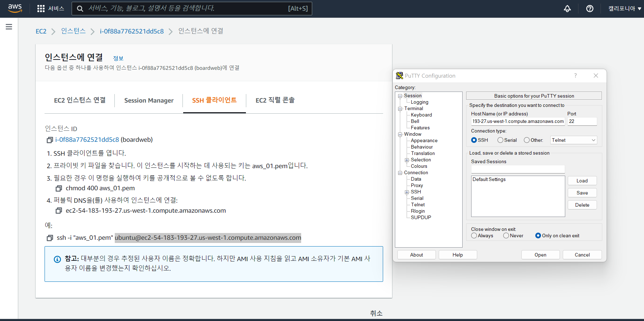
Task: Collapse the Session tree node
Action: click(400, 96)
